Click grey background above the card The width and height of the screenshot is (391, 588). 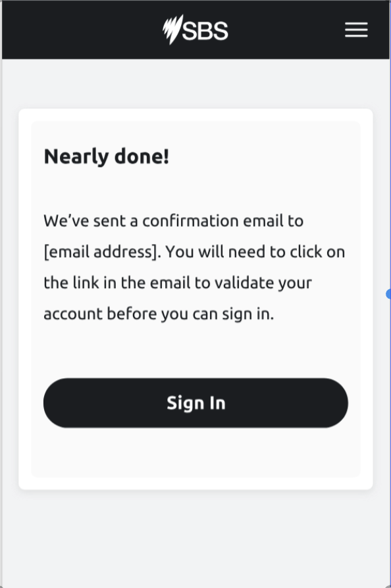pos(195,84)
